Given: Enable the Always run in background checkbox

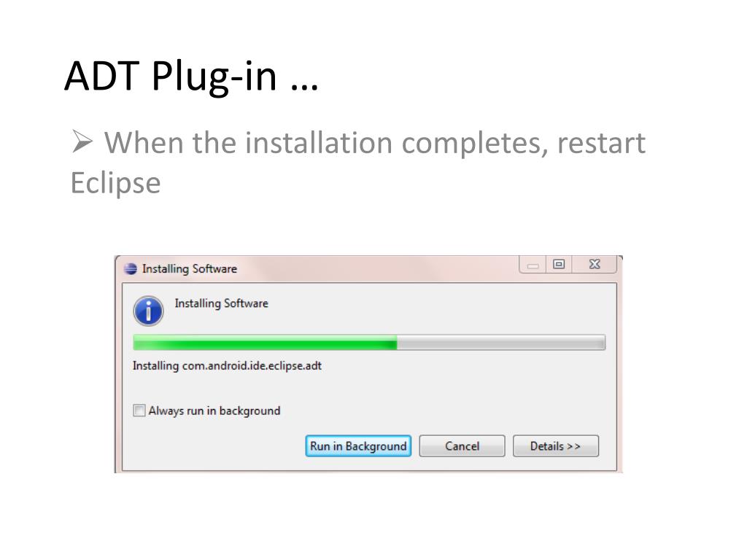Looking at the screenshot, I should pos(139,411).
